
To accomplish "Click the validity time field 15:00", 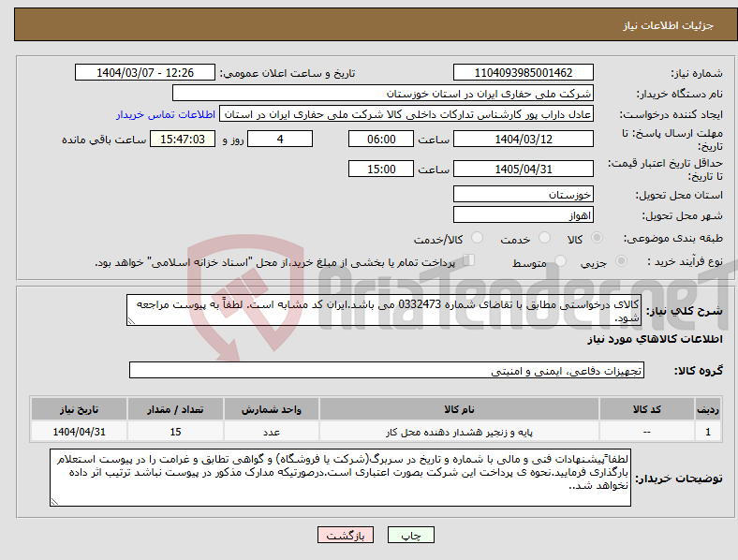I will 381,169.
